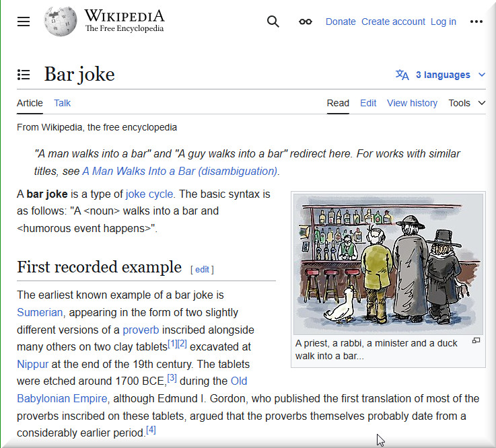Image resolution: width=496 pixels, height=448 pixels.
Task: Click the language translation icon
Action: (402, 75)
